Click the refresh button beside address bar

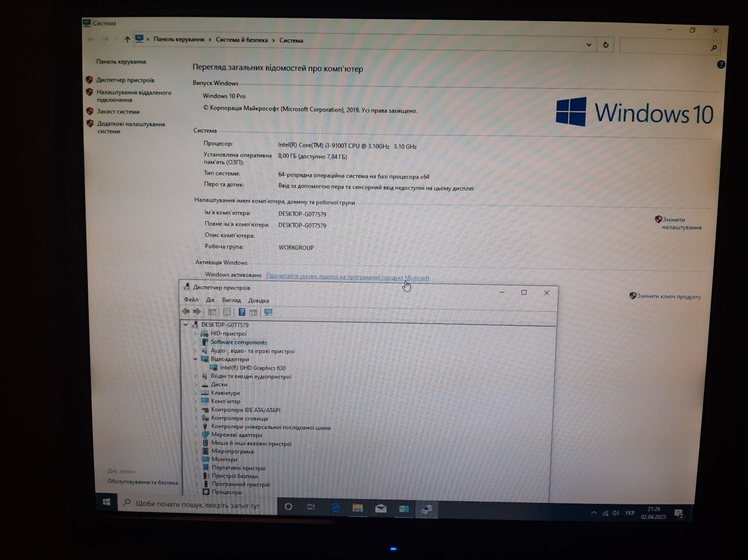point(606,45)
